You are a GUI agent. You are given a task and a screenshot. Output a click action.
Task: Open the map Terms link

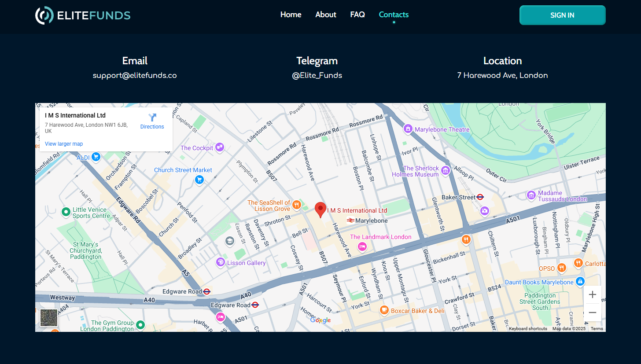click(597, 329)
